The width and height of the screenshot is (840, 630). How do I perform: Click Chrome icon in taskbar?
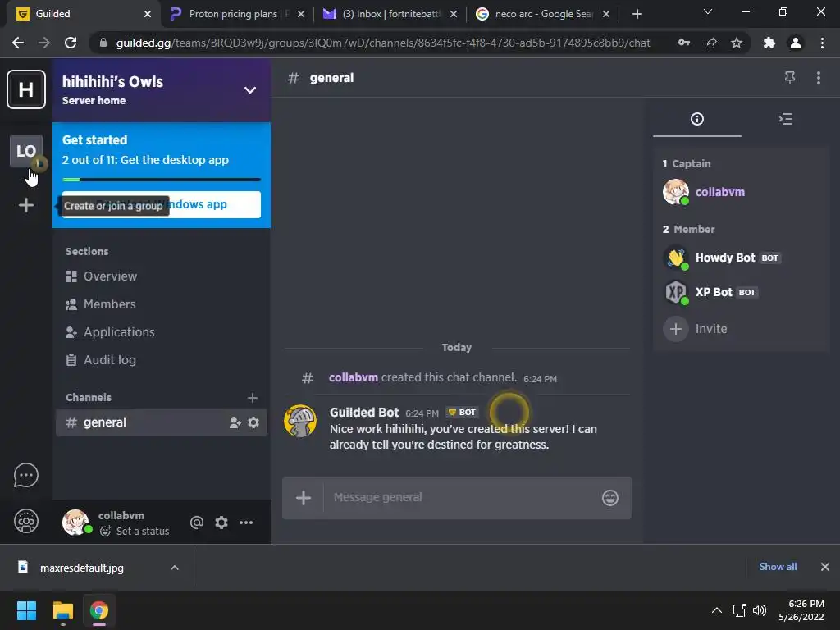(x=98, y=610)
